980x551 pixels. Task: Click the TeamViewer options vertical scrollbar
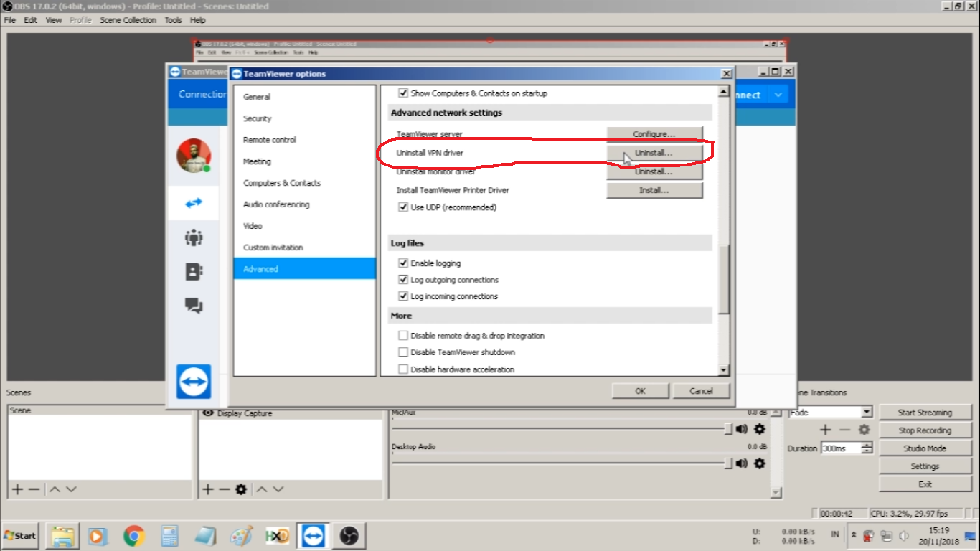tap(724, 231)
